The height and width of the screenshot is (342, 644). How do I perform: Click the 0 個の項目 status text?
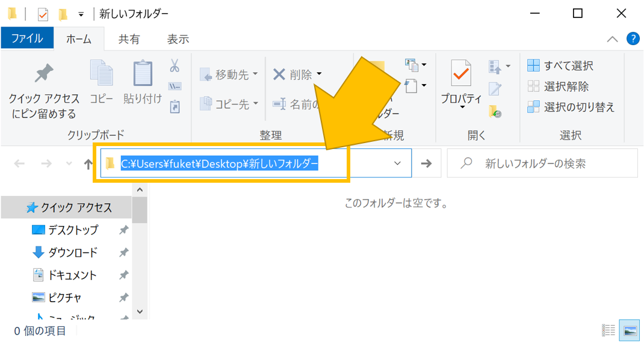40,331
